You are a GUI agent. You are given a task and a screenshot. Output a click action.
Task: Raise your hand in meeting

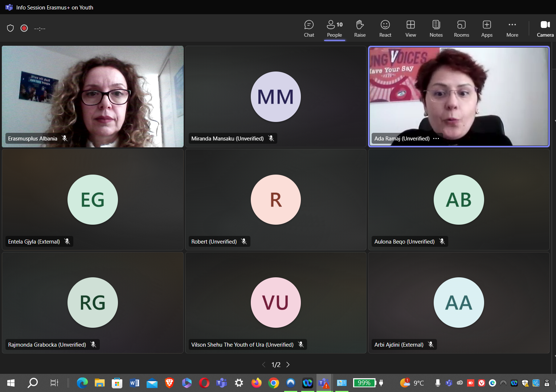point(360,29)
